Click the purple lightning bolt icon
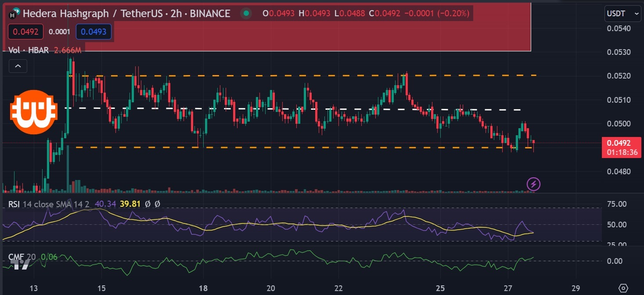 pyautogui.click(x=533, y=184)
